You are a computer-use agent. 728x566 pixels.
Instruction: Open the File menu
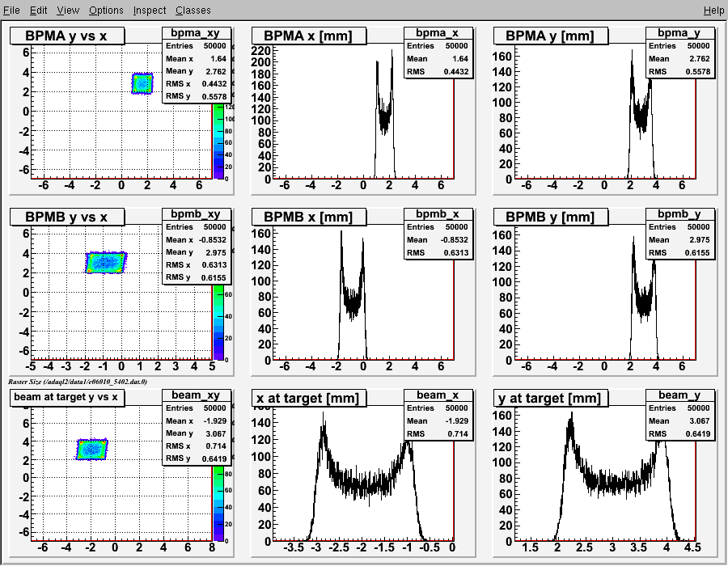pos(11,11)
